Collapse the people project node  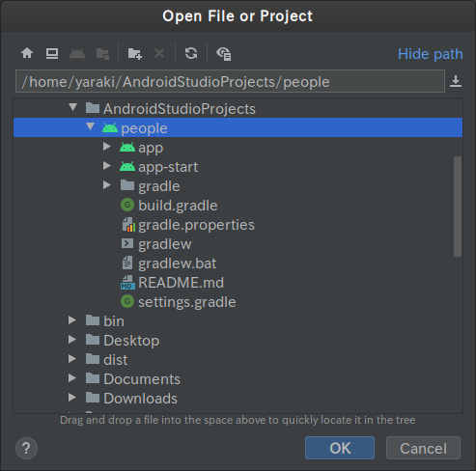point(91,126)
